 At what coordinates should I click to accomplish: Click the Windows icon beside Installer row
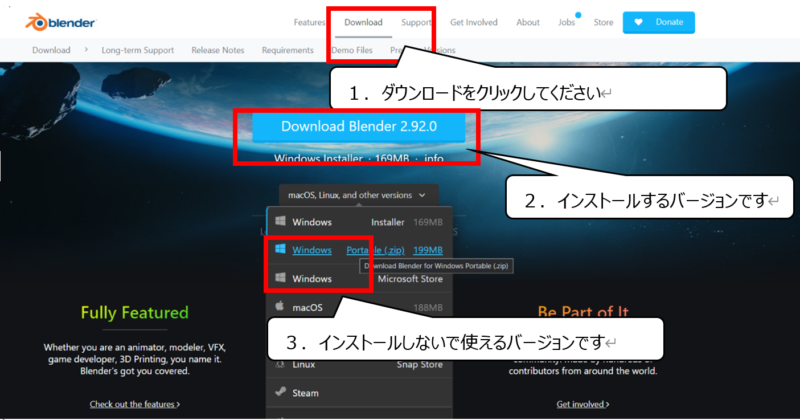coord(280,221)
